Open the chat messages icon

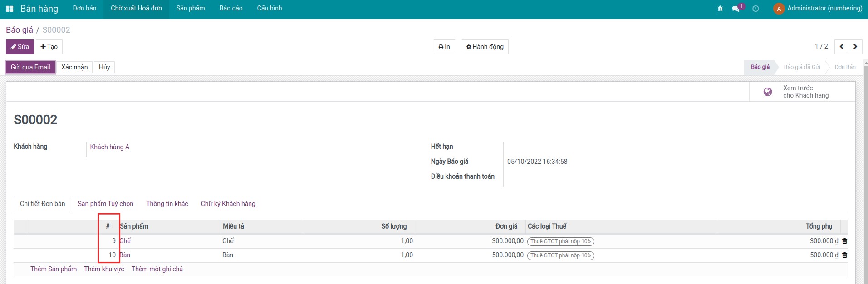(736, 9)
